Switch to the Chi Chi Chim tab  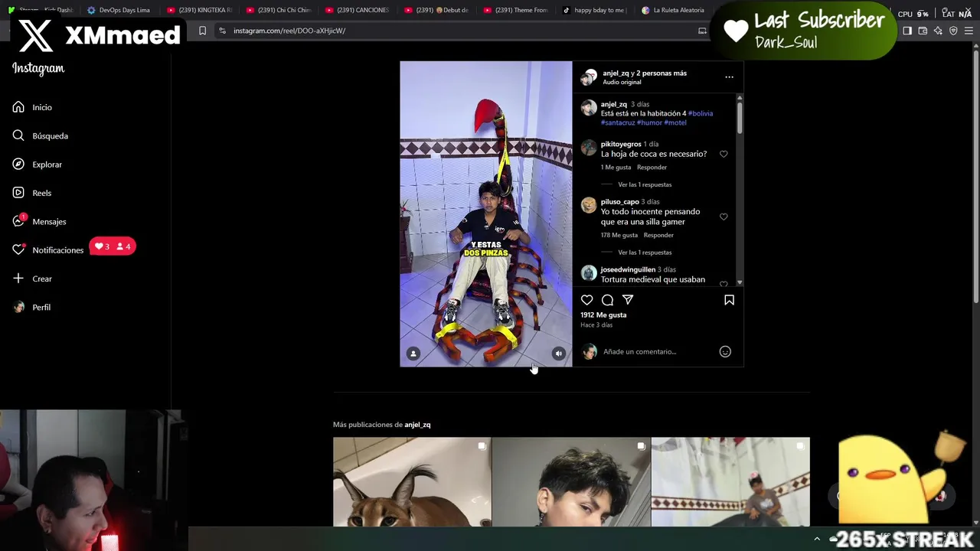278,10
